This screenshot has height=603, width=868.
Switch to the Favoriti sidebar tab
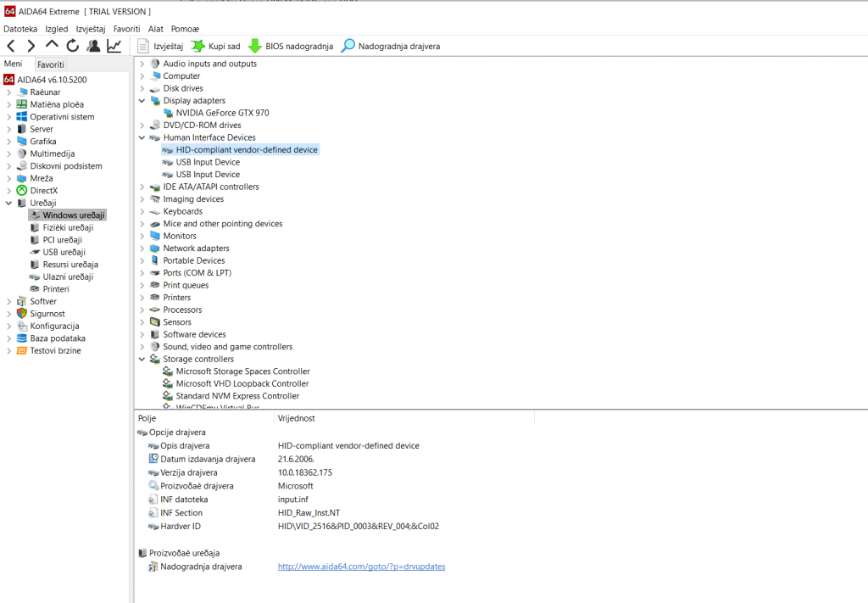[x=51, y=64]
